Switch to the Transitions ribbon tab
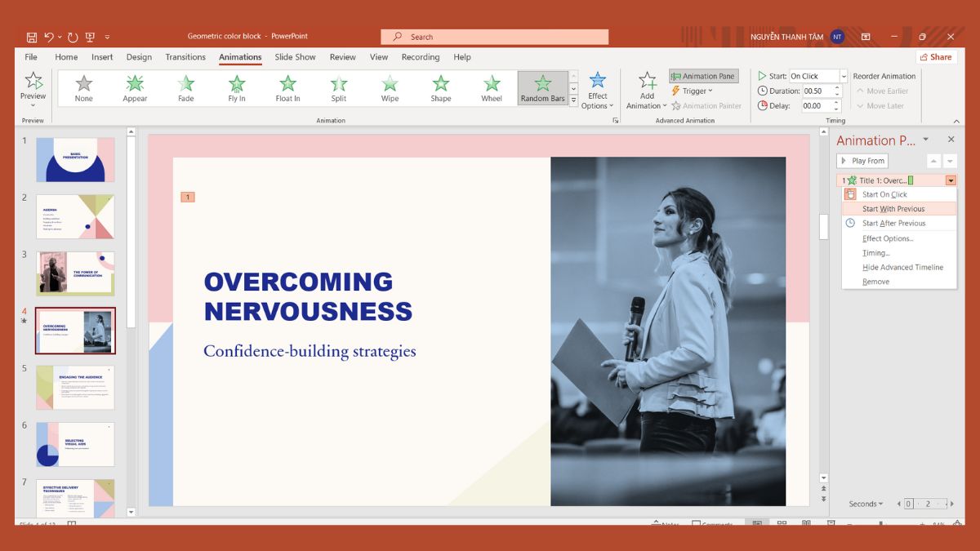The image size is (980, 551). point(185,57)
